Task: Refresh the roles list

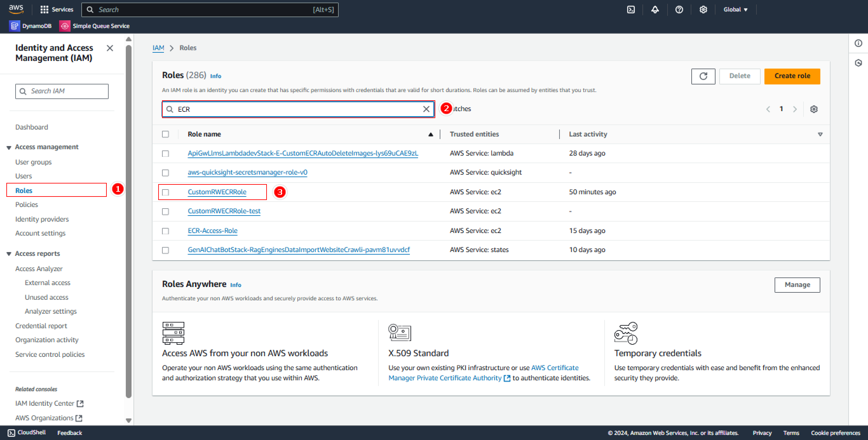Action: 703,76
